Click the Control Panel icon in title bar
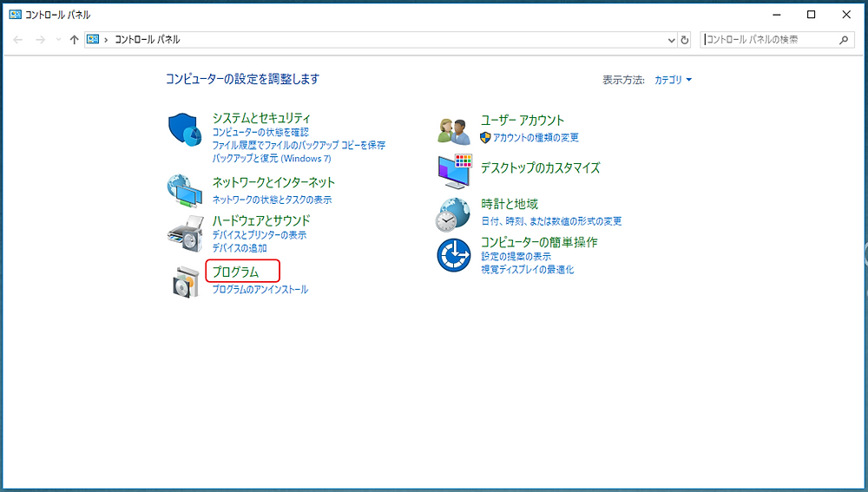The width and height of the screenshot is (868, 492). (x=15, y=15)
